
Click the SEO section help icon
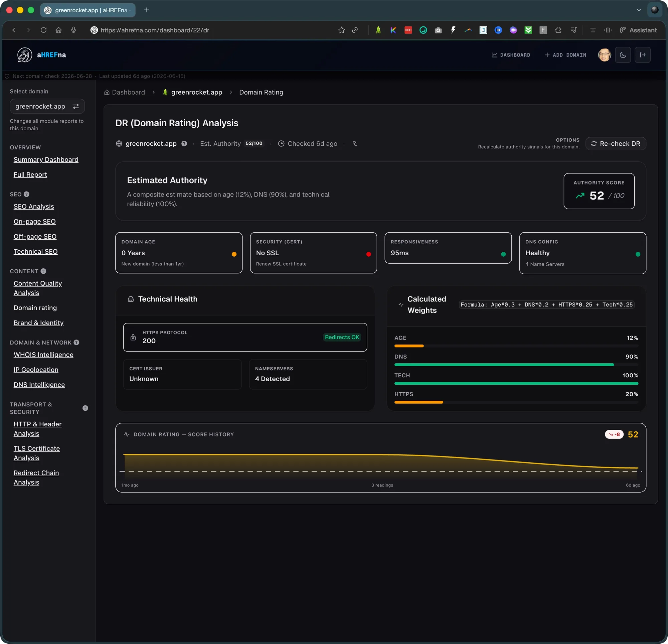(x=27, y=194)
